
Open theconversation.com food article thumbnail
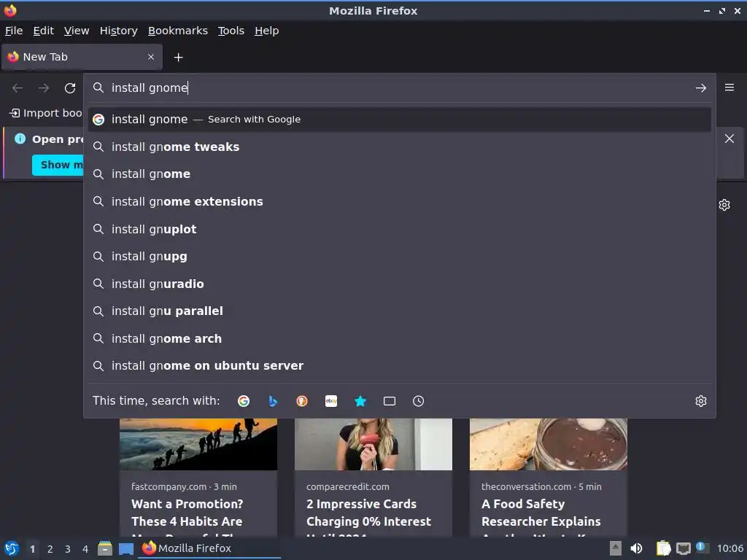point(549,444)
